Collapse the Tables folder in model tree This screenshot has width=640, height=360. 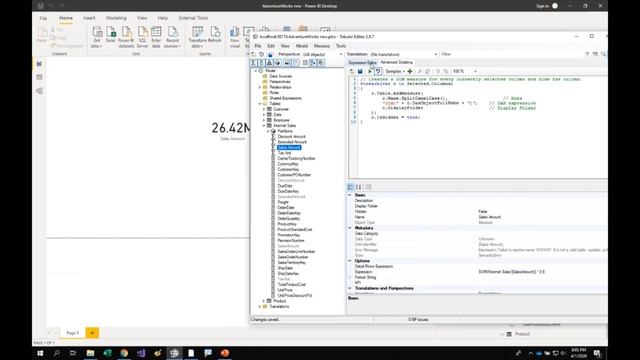click(260, 104)
